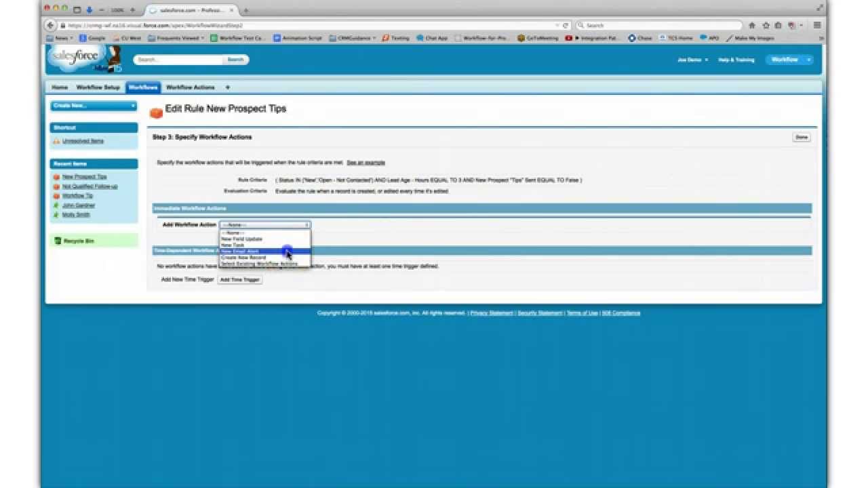Open the Workflow app menu dropdown
This screenshot has height=488, width=868.
tap(789, 60)
